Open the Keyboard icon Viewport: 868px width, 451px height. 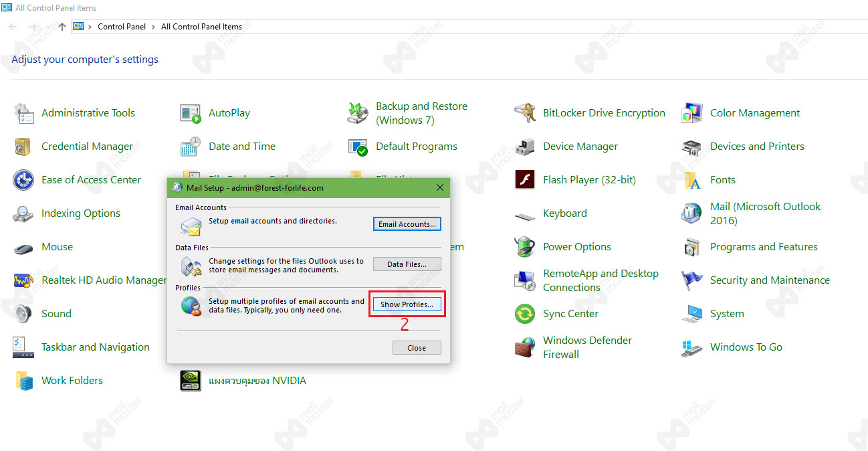(x=525, y=215)
